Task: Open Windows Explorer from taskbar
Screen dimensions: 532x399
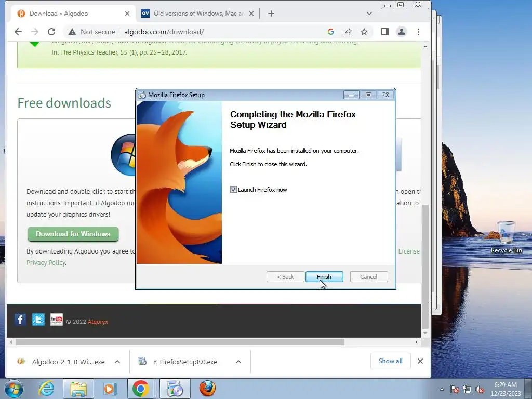Action: [x=78, y=389]
